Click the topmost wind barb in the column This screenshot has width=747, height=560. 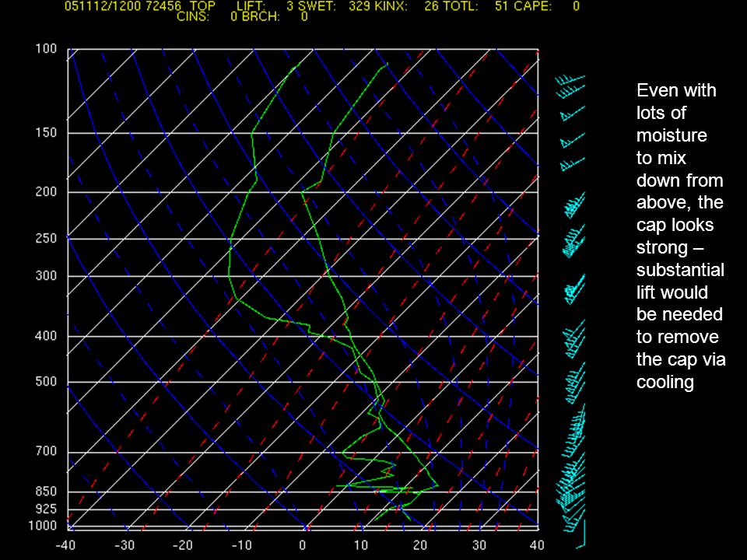click(x=570, y=80)
